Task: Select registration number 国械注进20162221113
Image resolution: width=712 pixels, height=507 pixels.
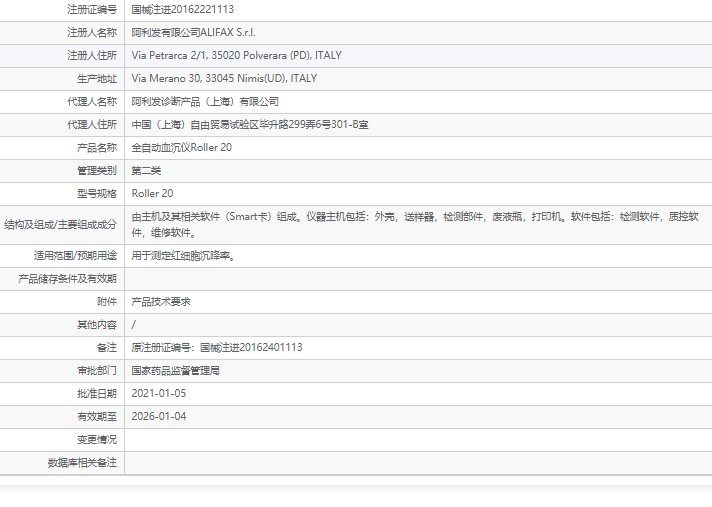Action: coord(183,9)
